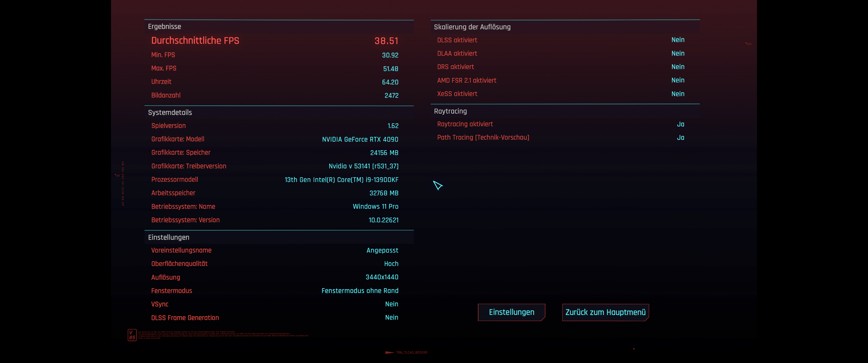
Task: Click DLSS Frame Generation Nein value
Action: 392,318
